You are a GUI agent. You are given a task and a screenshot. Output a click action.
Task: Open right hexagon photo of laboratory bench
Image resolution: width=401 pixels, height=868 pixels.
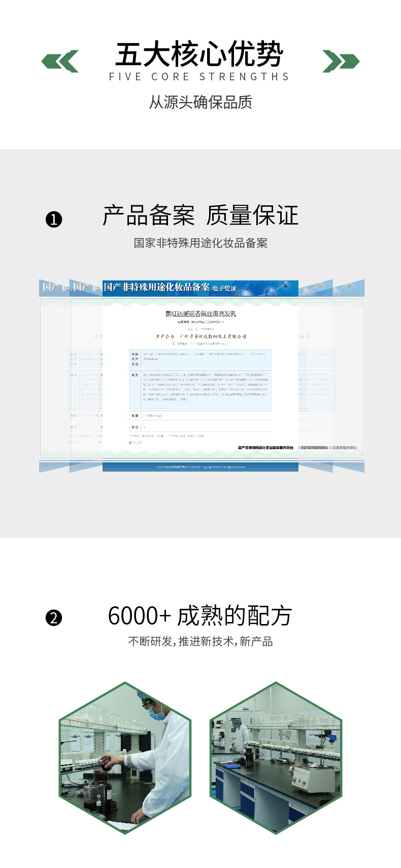(276, 758)
